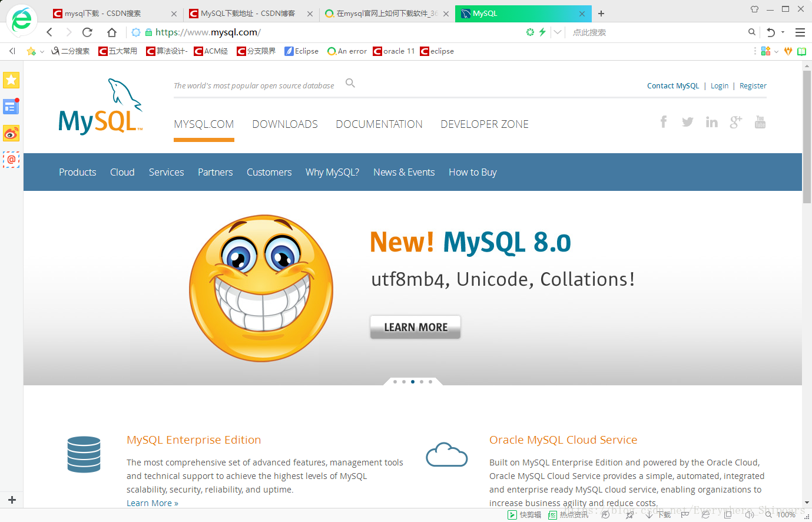Expand the undo closed tabs dropdown arrow
This screenshot has width=812, height=522.
tap(783, 32)
